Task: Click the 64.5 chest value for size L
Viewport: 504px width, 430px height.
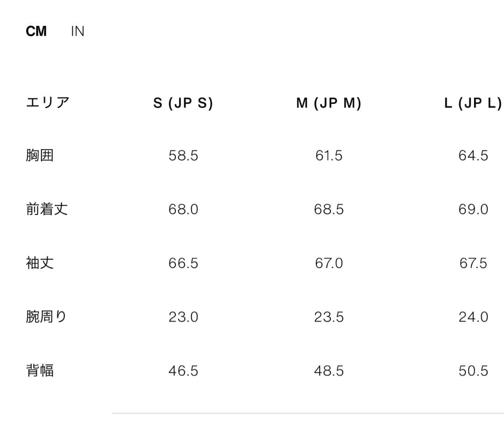Action: tap(475, 155)
